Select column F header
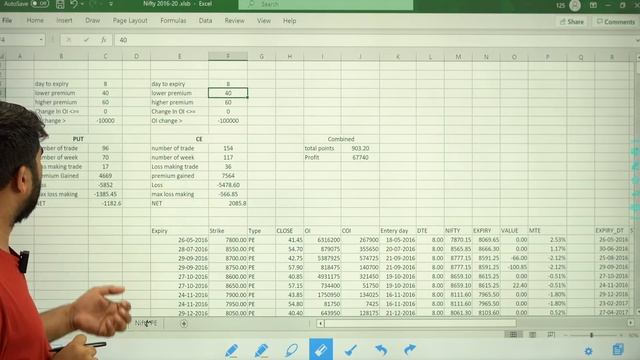The image size is (640, 360). (228, 56)
